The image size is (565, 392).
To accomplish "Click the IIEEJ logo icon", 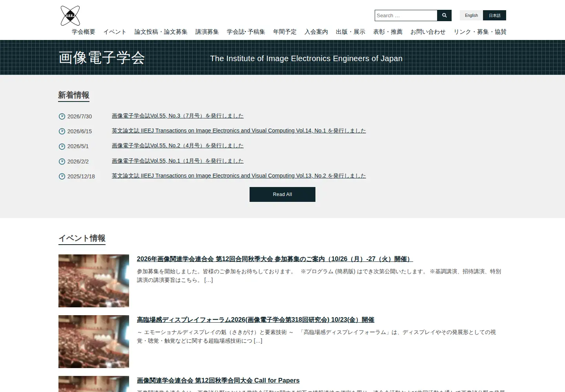I will (x=70, y=16).
